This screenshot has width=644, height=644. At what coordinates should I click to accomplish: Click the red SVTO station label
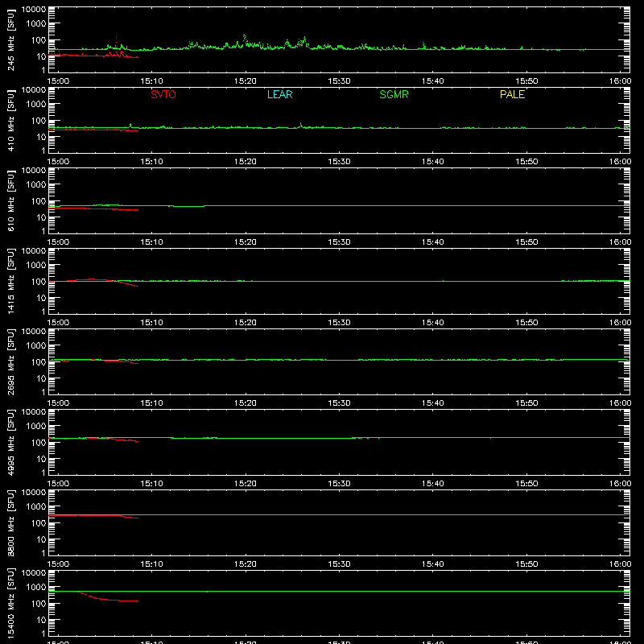coord(163,94)
